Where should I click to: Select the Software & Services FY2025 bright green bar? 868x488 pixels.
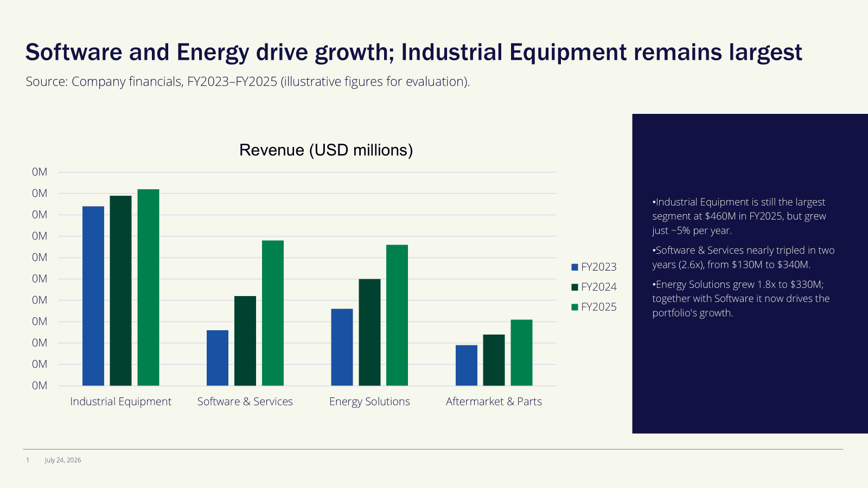pos(273,313)
